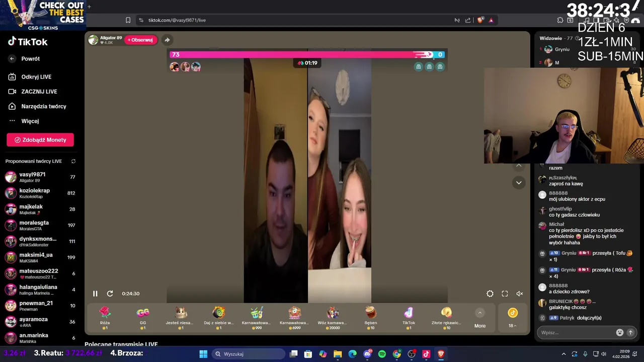
Task: Open mateuszoo222 suggested live stream
Action: click(x=40, y=274)
